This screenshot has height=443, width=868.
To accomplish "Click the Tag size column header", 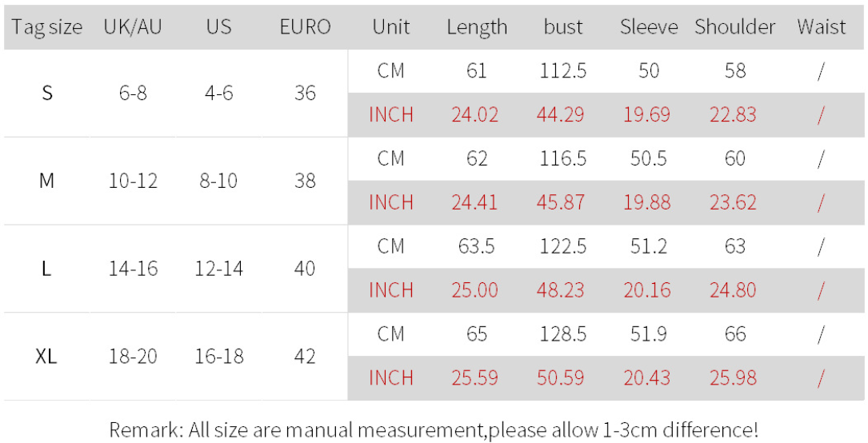I will [47, 27].
